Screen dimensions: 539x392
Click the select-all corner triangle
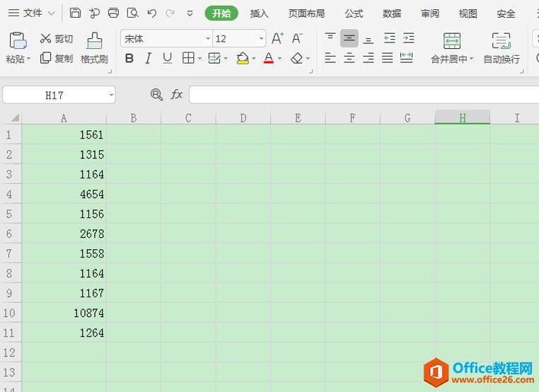click(x=14, y=118)
